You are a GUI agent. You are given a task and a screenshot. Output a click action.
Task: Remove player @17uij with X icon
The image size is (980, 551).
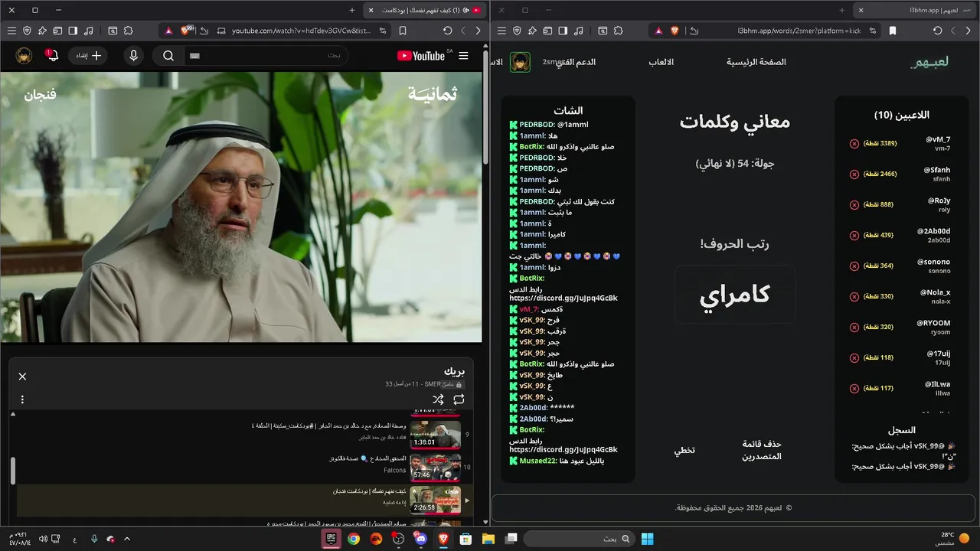pos(854,357)
